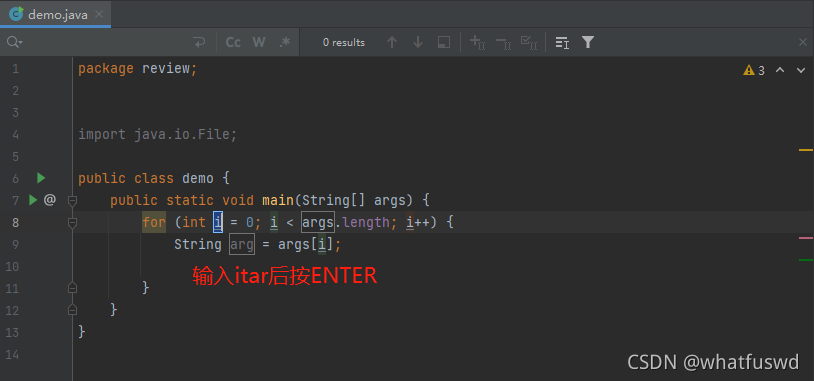Click line number 4 in gutter
This screenshot has width=814, height=381.
point(15,135)
